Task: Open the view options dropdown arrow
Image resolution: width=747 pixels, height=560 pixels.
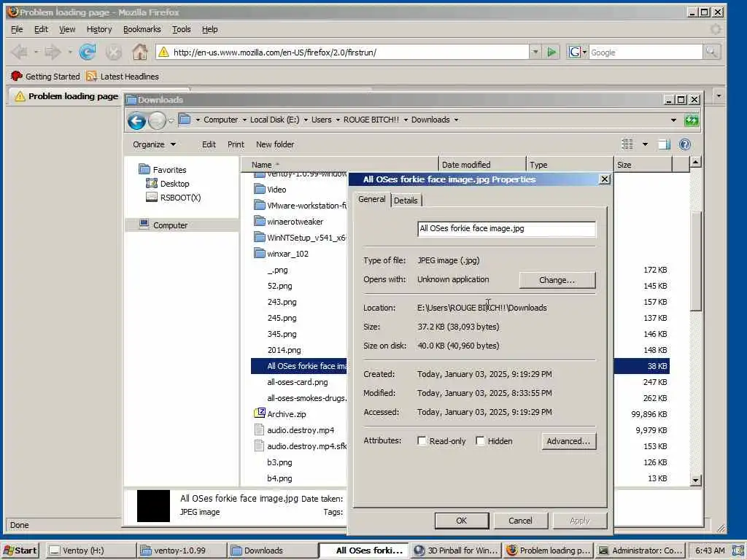Action: (x=645, y=144)
